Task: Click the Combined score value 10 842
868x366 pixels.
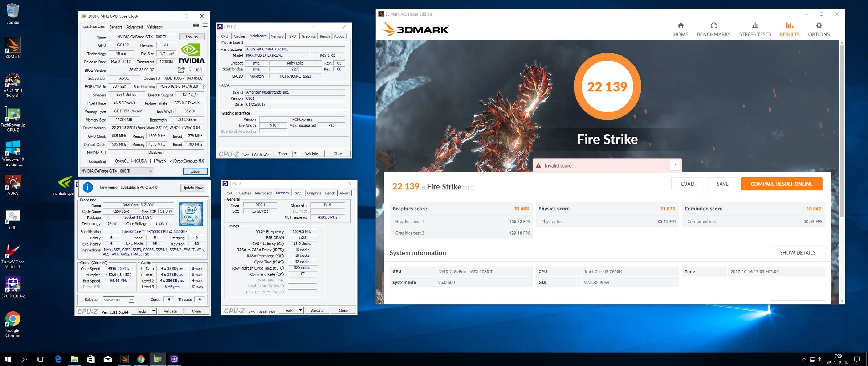Action: tap(814, 209)
